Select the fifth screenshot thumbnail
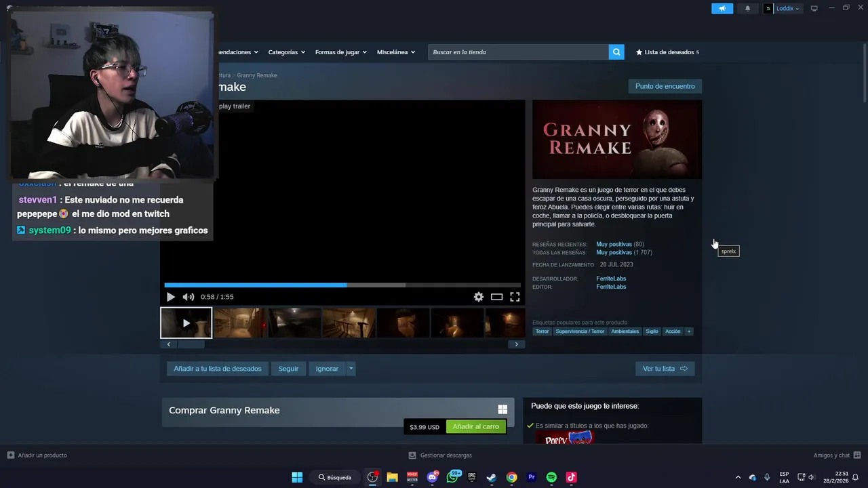 pyautogui.click(x=403, y=323)
